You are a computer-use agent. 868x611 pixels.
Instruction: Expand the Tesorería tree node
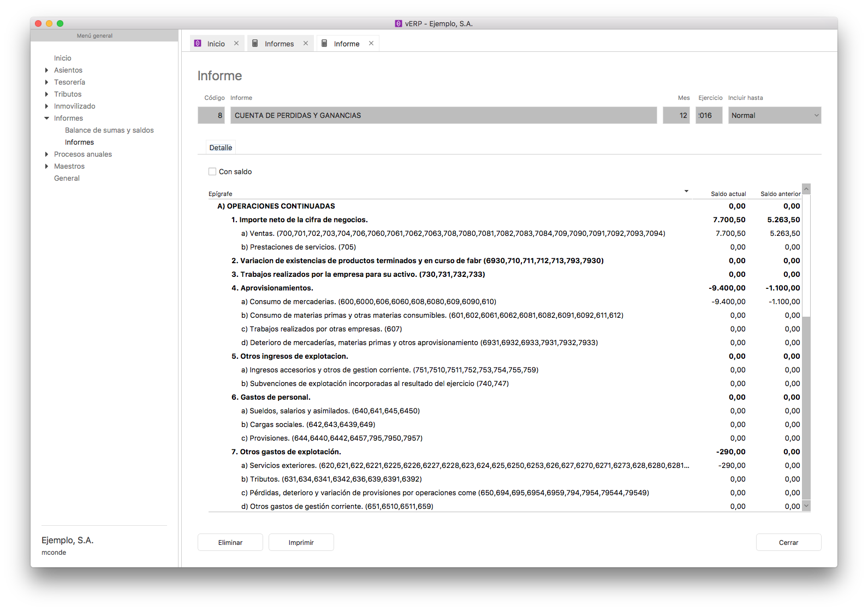(x=46, y=82)
